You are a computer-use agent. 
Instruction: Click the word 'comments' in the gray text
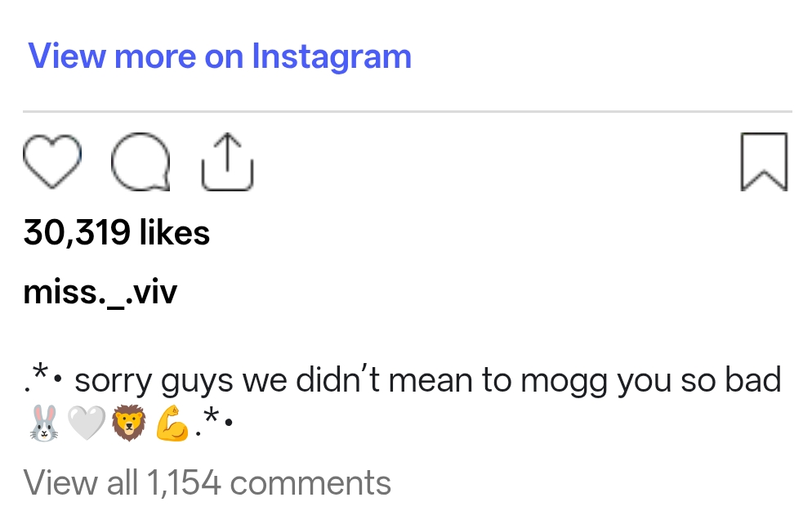(x=310, y=483)
